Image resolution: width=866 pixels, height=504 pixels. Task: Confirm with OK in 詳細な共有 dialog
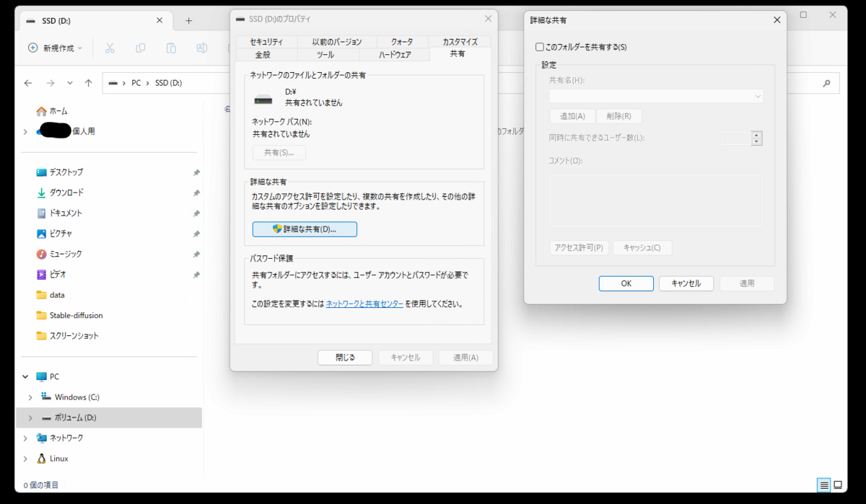[626, 283]
